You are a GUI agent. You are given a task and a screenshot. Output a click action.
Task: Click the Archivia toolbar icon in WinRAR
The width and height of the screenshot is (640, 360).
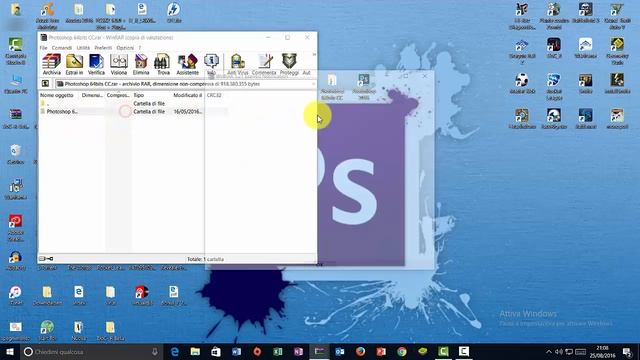point(51,64)
